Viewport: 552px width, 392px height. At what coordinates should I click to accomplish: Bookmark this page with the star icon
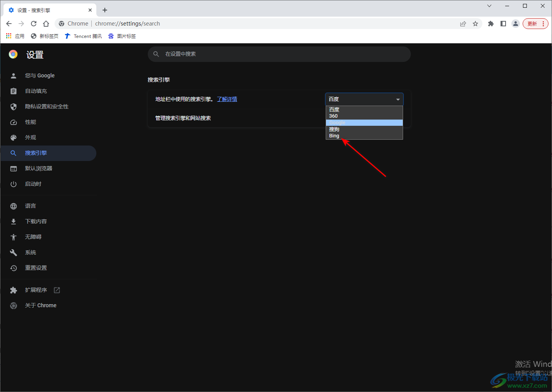475,24
